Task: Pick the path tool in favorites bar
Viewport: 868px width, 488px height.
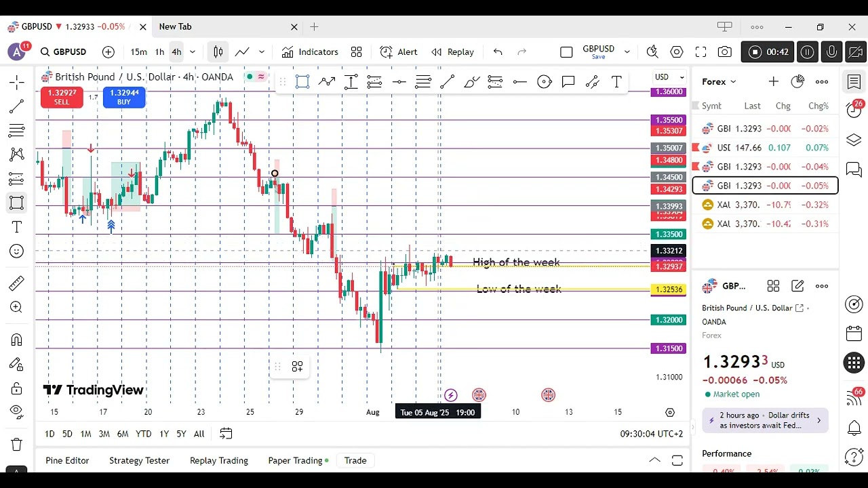Action: (x=327, y=82)
